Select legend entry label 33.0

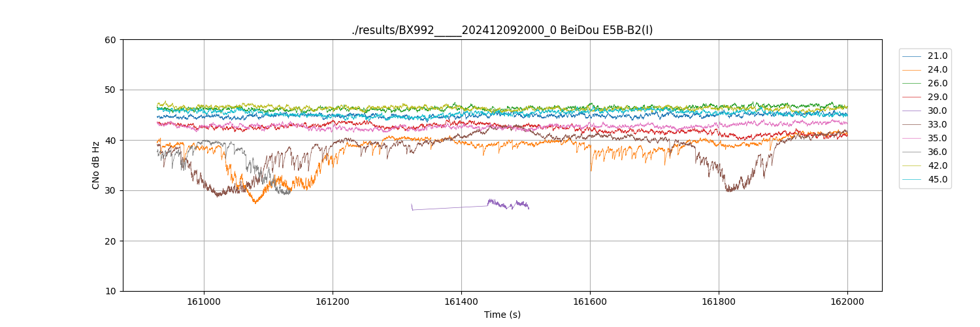[x=937, y=125]
